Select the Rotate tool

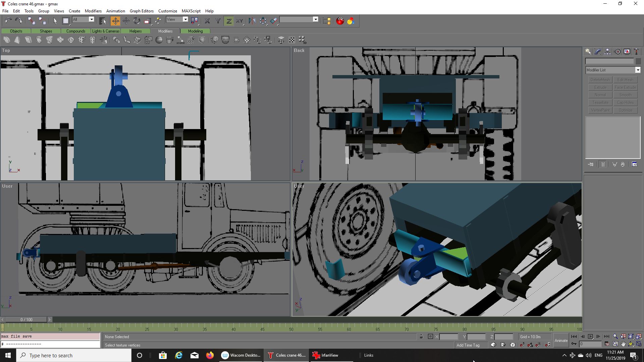click(x=137, y=21)
